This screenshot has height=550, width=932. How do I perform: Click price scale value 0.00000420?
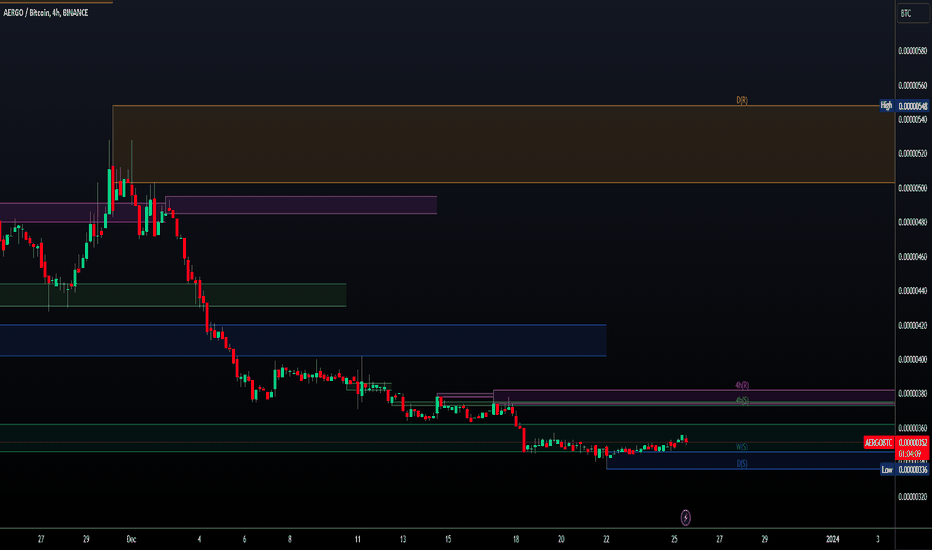point(913,325)
